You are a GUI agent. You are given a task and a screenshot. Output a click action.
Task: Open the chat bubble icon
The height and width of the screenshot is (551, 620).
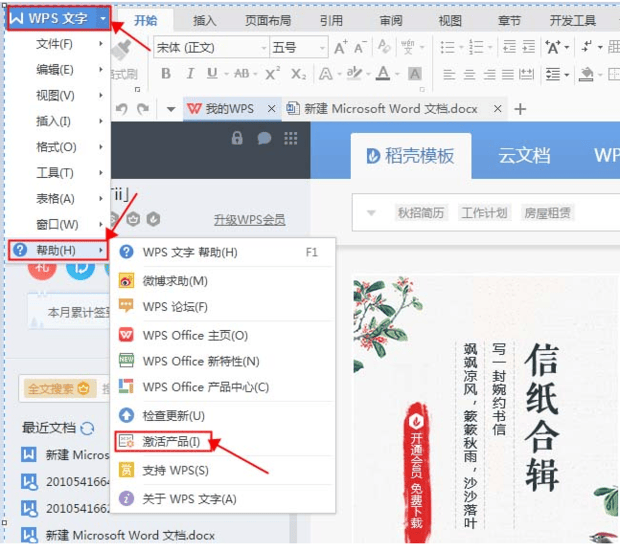point(264,138)
